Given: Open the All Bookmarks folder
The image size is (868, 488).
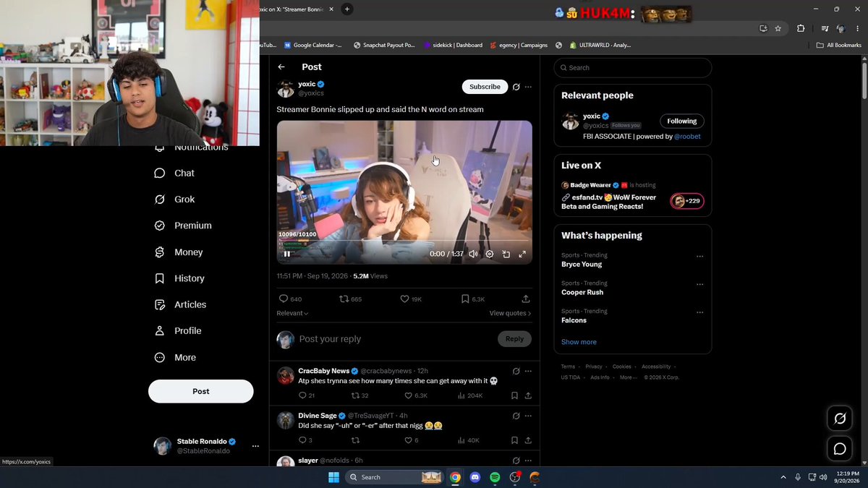Looking at the screenshot, I should [x=839, y=45].
